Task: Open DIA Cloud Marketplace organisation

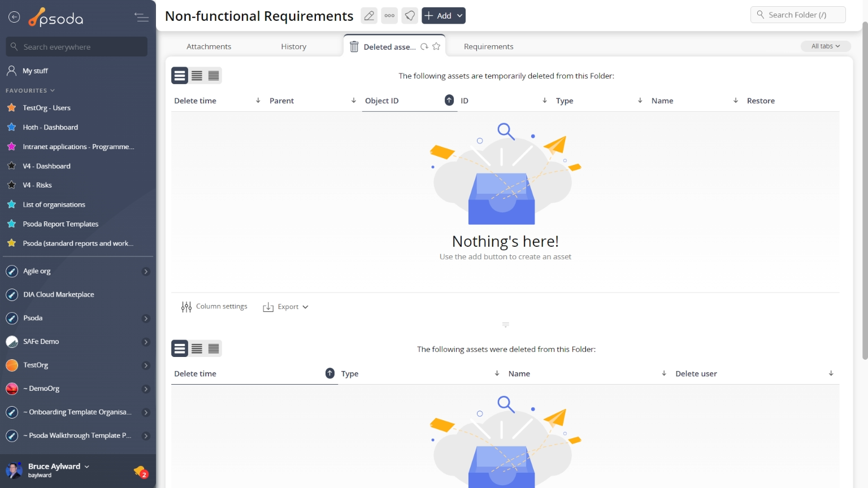Action: [58, 295]
